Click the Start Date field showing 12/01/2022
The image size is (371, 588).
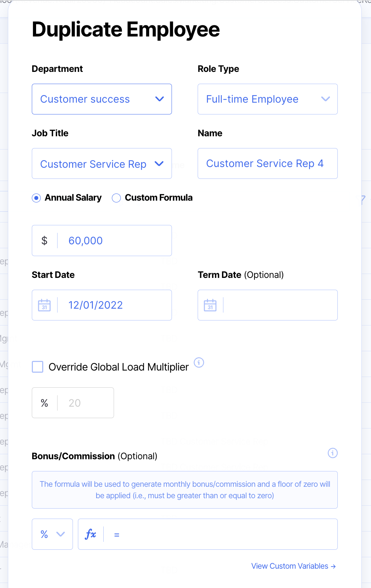click(114, 305)
